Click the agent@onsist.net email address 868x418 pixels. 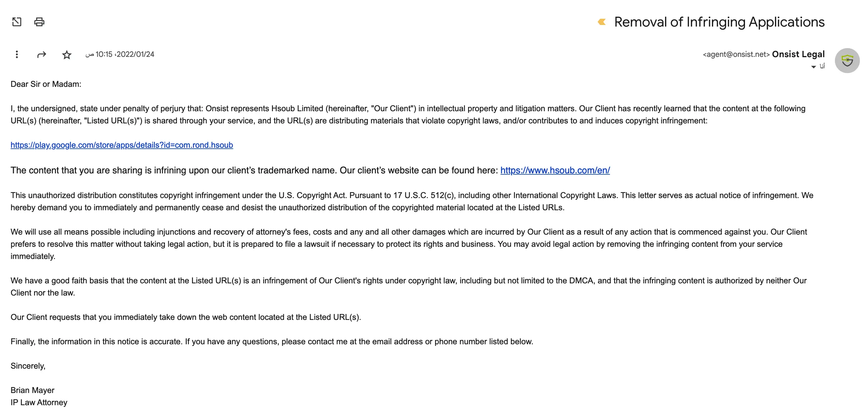click(736, 54)
